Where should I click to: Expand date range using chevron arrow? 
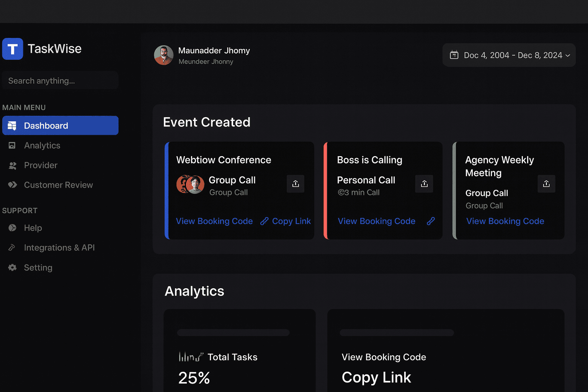(568, 56)
